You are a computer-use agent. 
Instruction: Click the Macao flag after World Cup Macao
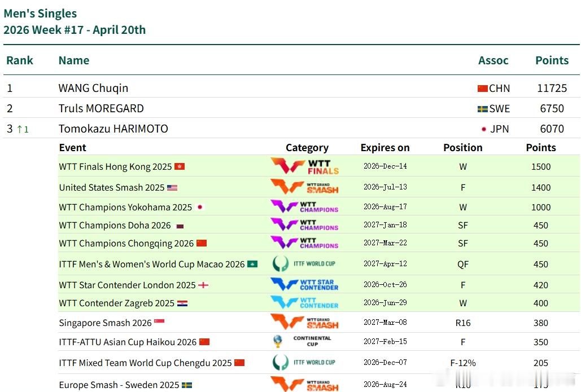pyautogui.click(x=252, y=264)
